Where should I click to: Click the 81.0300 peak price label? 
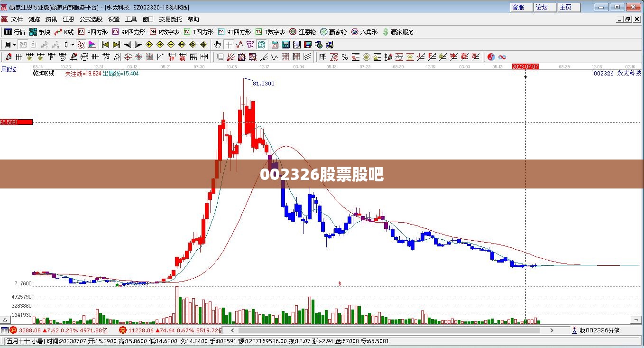(x=264, y=84)
